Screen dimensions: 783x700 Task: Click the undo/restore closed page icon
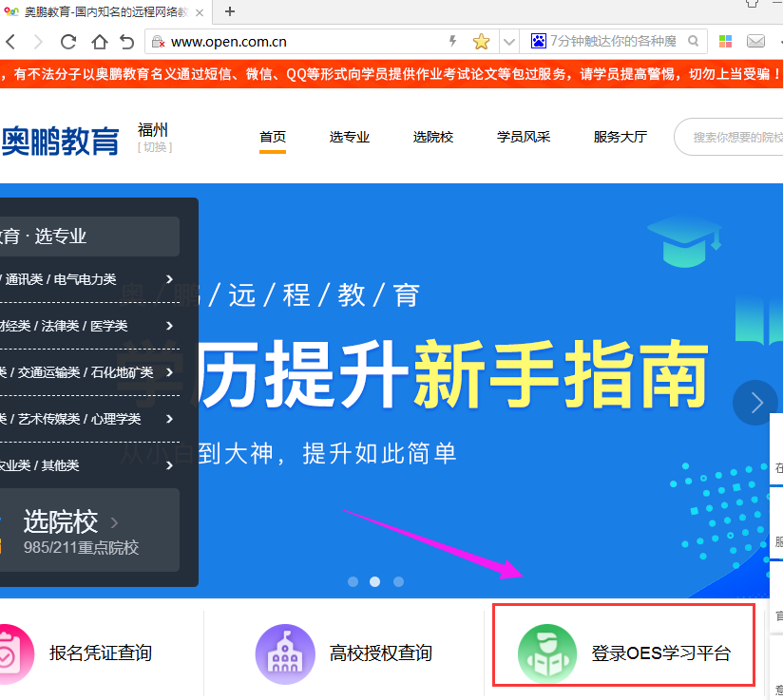126,42
